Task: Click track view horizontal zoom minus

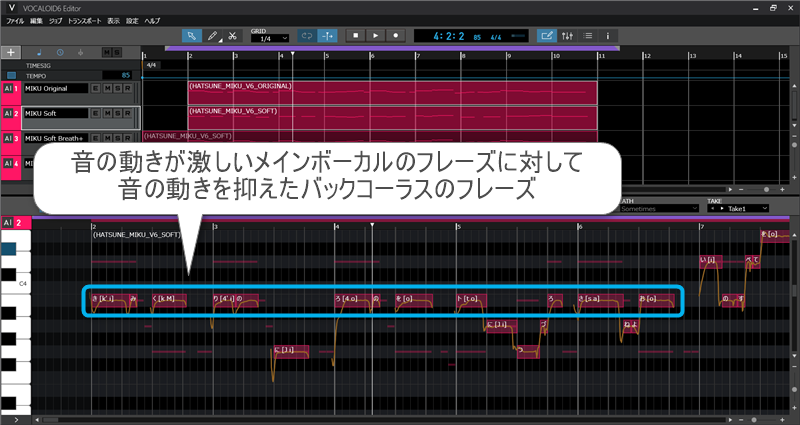Action: [741, 189]
